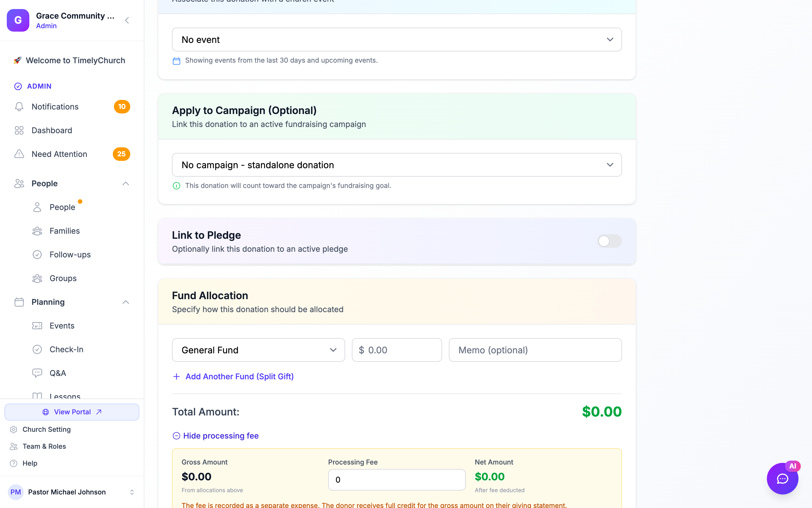This screenshot has width=812, height=508.
Task: Click the ADMIN check circle icon
Action: 18,86
